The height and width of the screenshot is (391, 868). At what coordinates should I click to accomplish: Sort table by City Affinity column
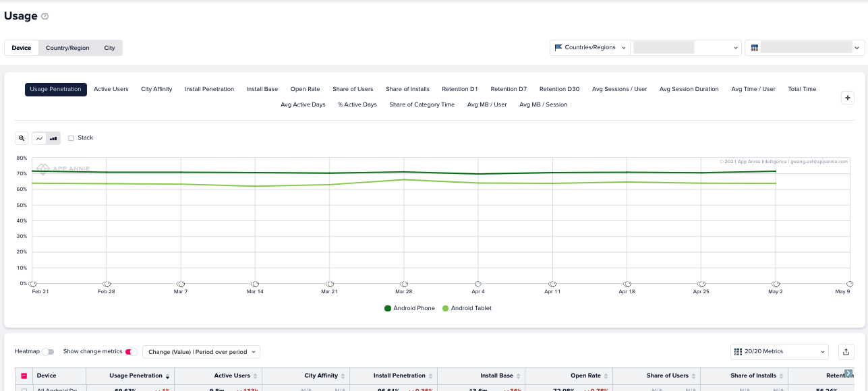343,376
